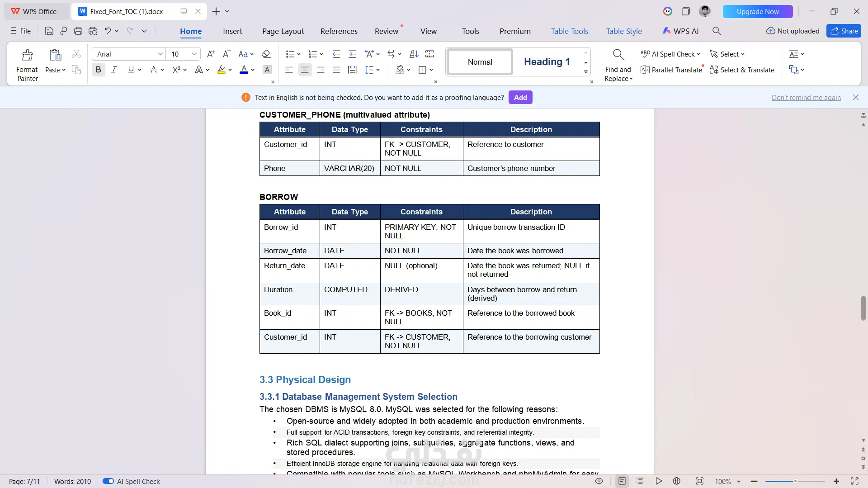Save the document using the save icon
The height and width of the screenshot is (488, 868).
49,31
